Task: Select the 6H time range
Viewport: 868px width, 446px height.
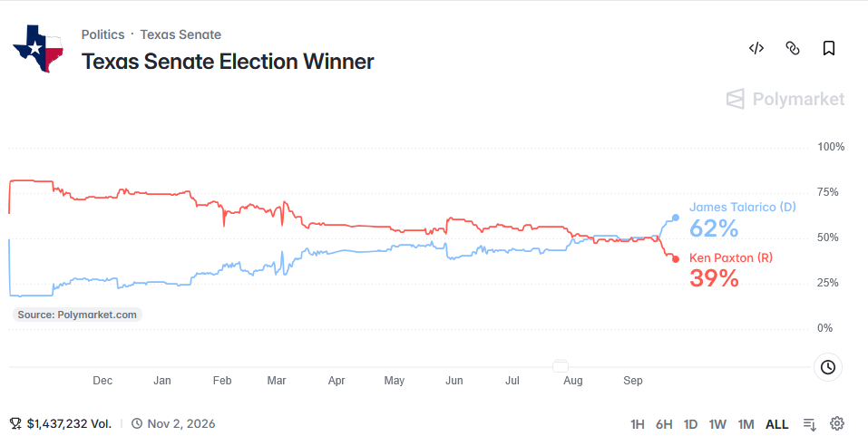Action: [x=664, y=424]
